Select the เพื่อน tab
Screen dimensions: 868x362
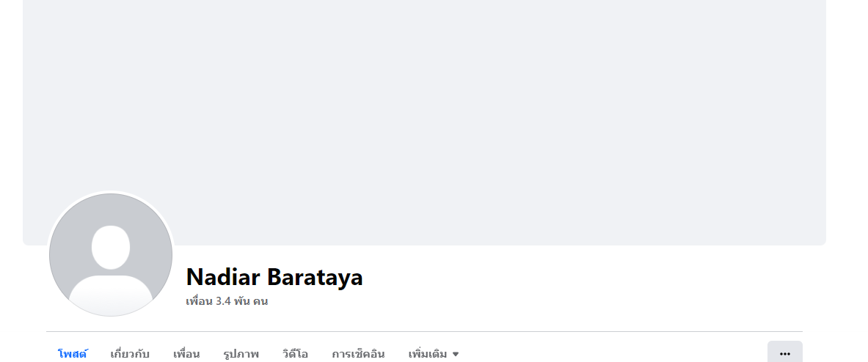pyautogui.click(x=186, y=354)
